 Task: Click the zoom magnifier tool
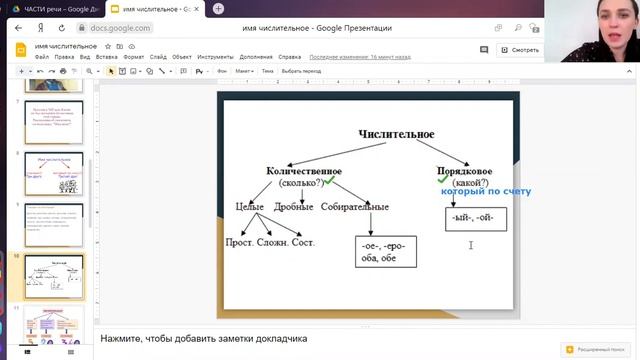[x=89, y=71]
